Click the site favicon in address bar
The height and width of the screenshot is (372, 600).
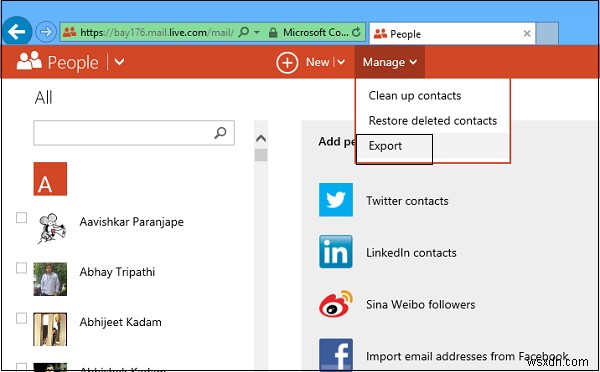(x=70, y=33)
